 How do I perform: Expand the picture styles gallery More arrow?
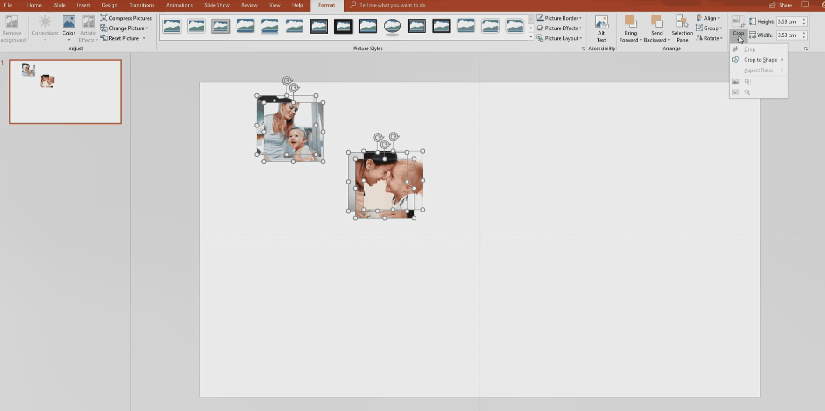(x=531, y=38)
